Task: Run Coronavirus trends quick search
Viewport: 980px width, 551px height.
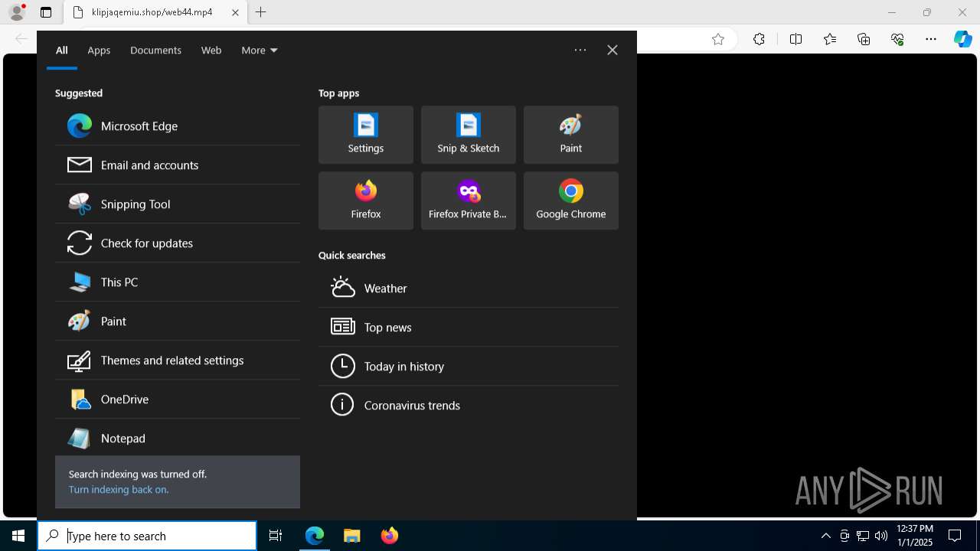Action: (x=469, y=406)
